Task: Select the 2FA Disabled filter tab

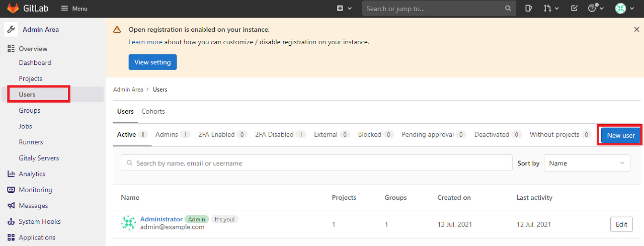Action: tap(281, 135)
